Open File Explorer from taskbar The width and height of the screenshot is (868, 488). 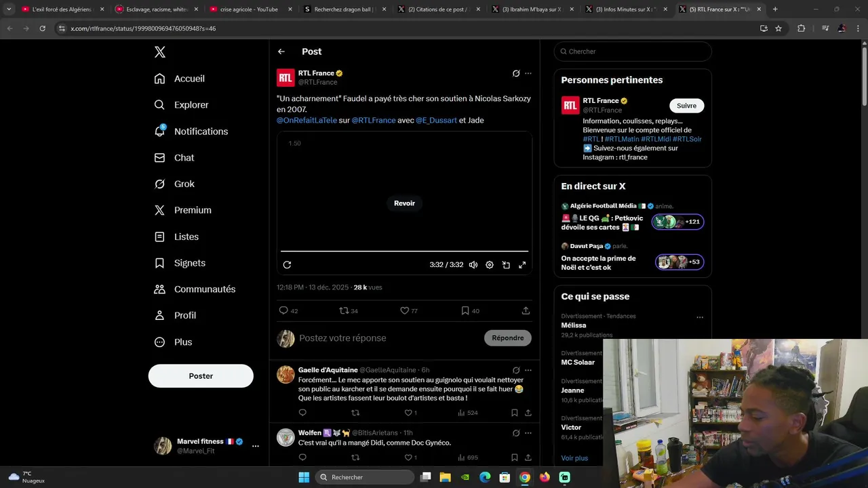pyautogui.click(x=446, y=477)
